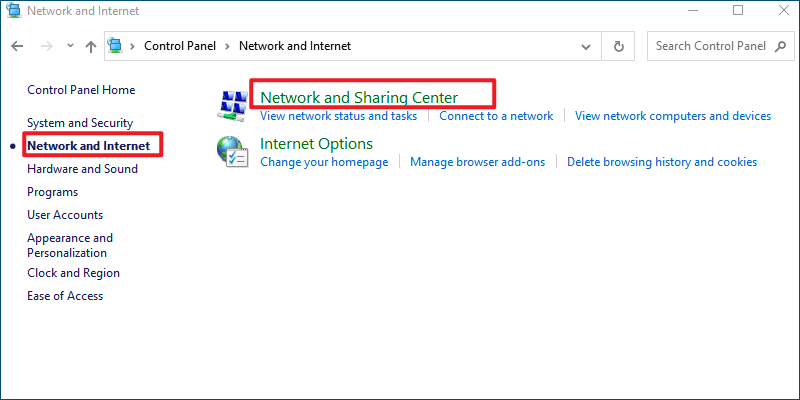Select Hardware and Sound in sidebar
This screenshot has width=800, height=400.
pos(82,169)
